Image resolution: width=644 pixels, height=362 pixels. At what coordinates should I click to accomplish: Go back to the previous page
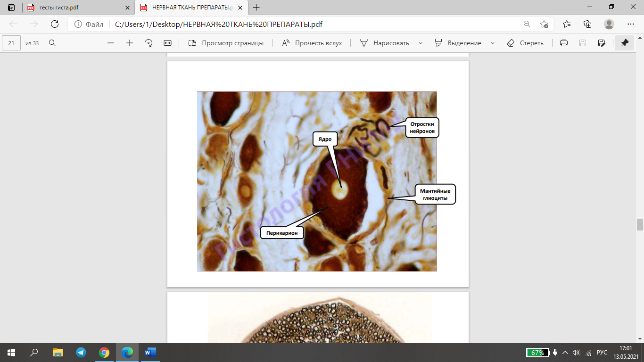click(x=13, y=25)
